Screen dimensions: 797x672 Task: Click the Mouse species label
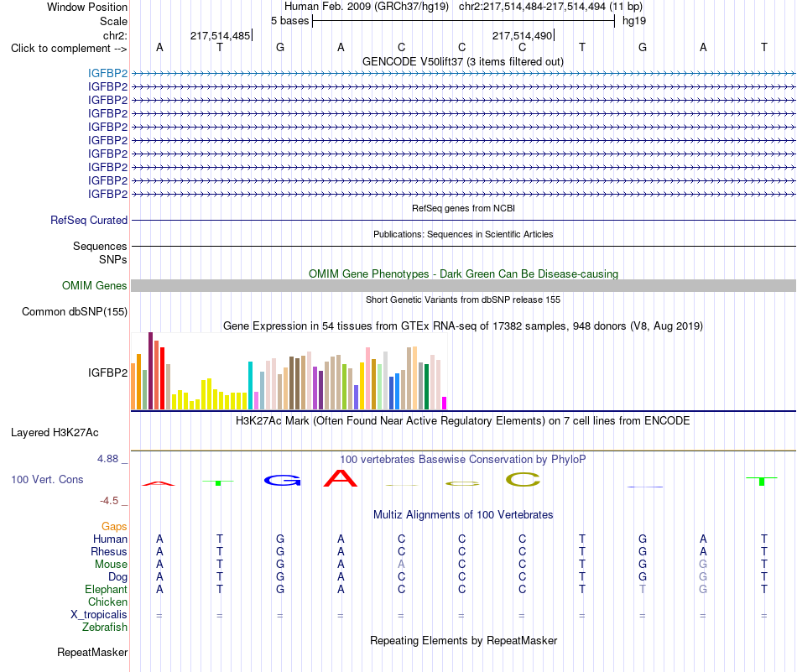tap(111, 565)
